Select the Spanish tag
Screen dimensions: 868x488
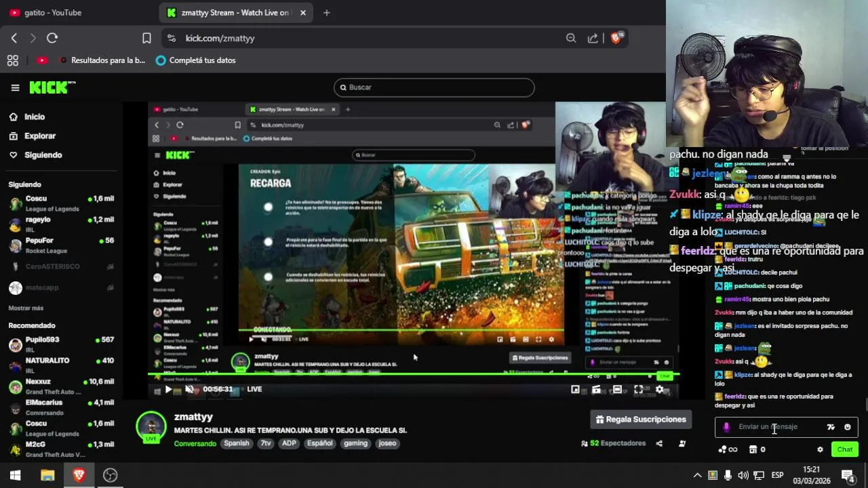[x=237, y=443]
